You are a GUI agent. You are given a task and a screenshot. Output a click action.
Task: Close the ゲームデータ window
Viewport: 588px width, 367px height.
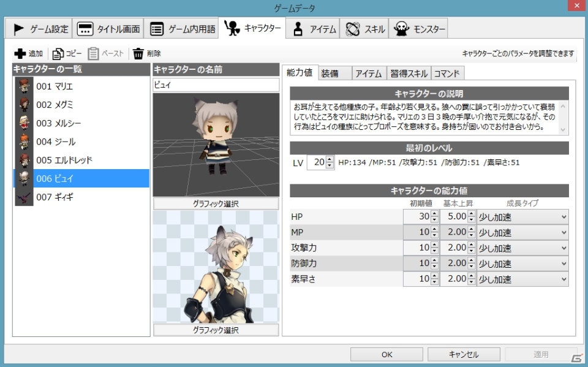[576, 6]
